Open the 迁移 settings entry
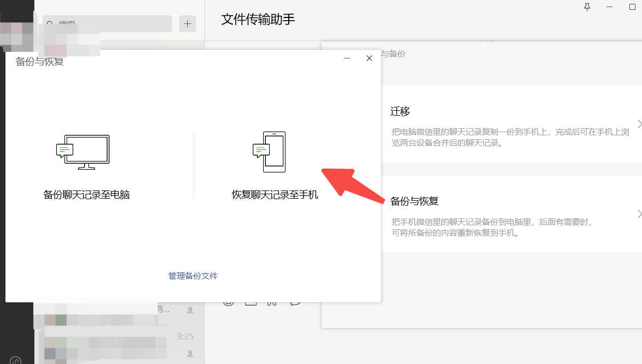642x364 pixels. 512,124
